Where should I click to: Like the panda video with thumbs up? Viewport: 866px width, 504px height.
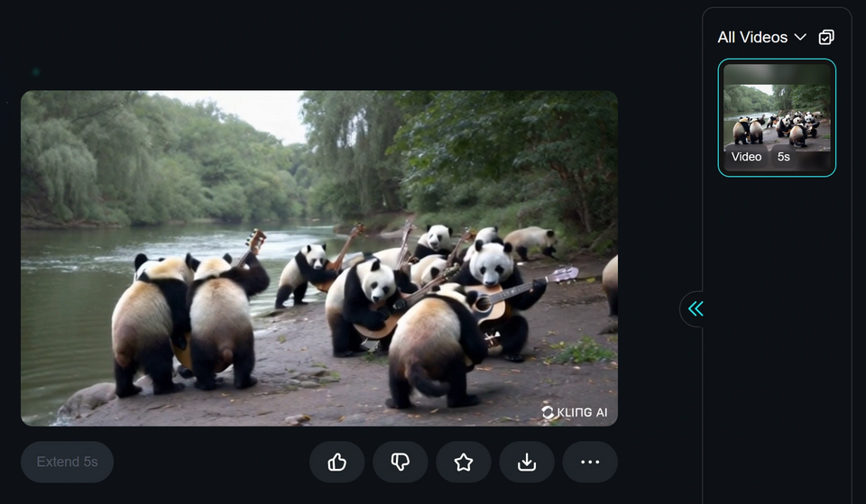point(336,462)
